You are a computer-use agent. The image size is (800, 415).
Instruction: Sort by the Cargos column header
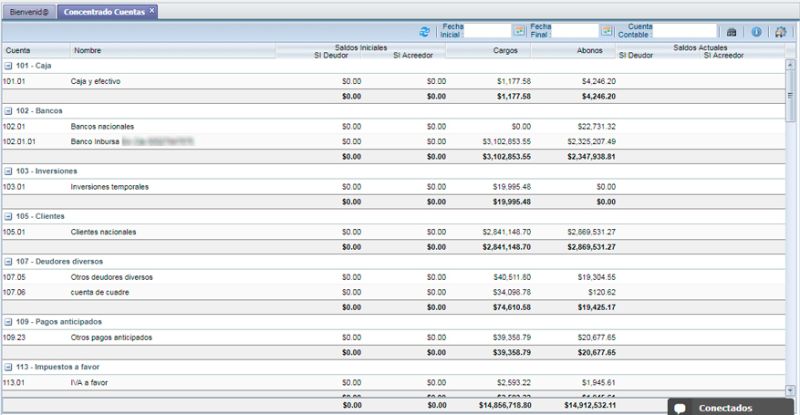point(505,50)
